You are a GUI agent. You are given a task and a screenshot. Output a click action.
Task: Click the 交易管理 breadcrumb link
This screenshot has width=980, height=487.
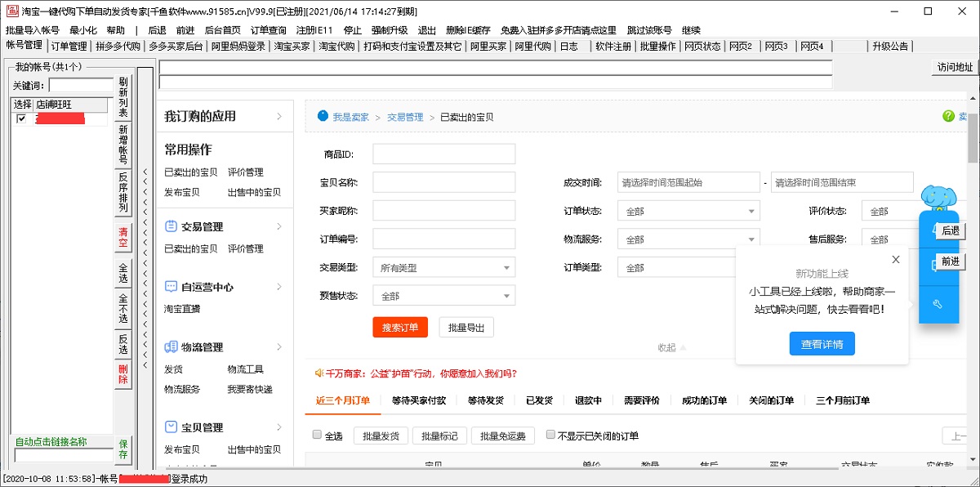(x=405, y=117)
